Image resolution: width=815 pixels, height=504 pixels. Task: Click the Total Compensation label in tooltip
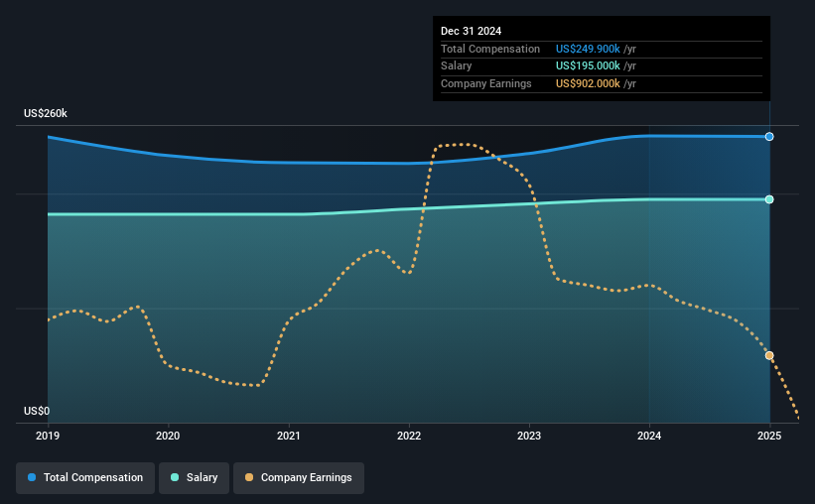point(490,49)
